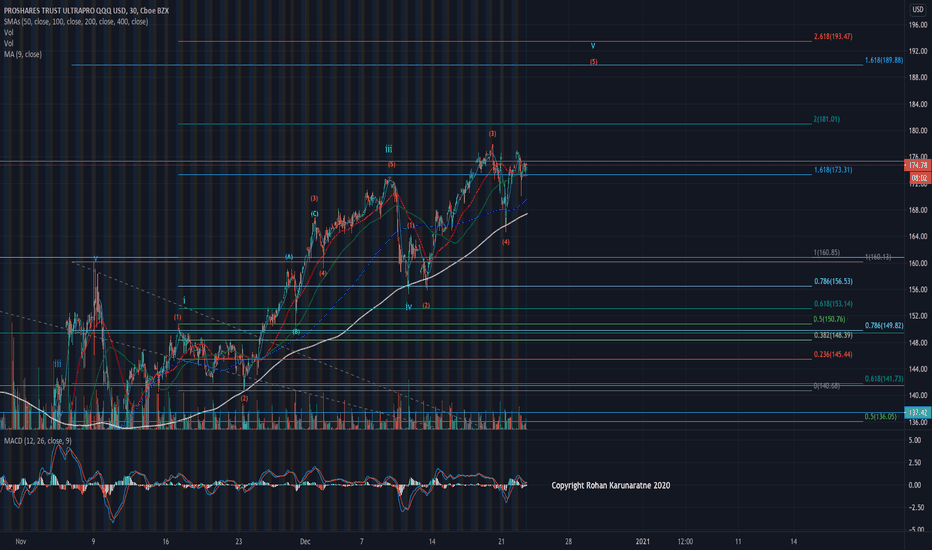The image size is (932, 550).
Task: Click the (C) wave label
Action: (x=314, y=214)
